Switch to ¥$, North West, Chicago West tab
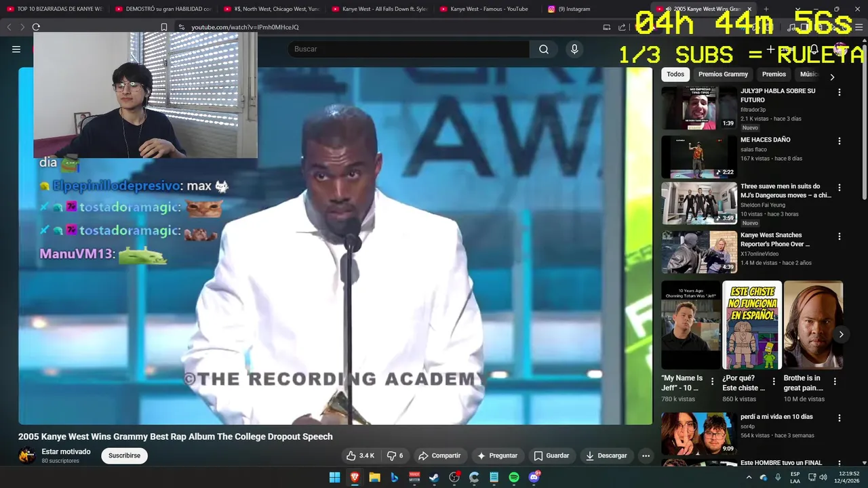This screenshot has width=868, height=488. [x=271, y=9]
